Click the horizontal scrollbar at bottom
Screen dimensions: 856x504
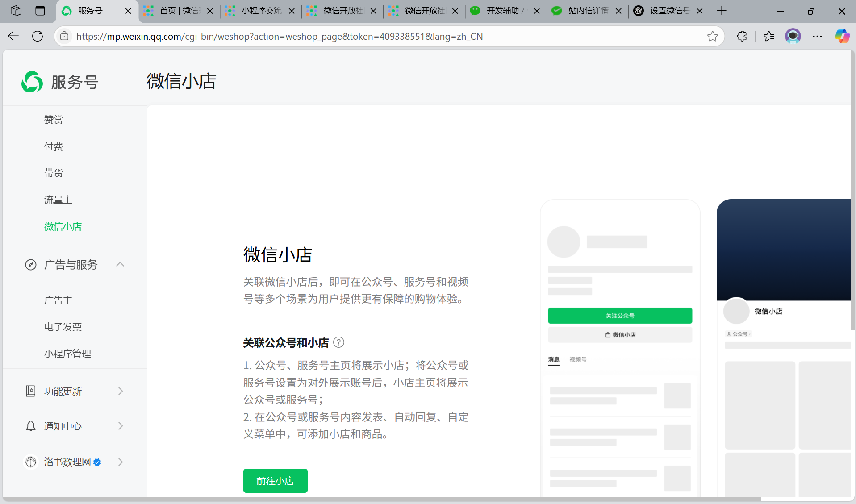(x=382, y=499)
